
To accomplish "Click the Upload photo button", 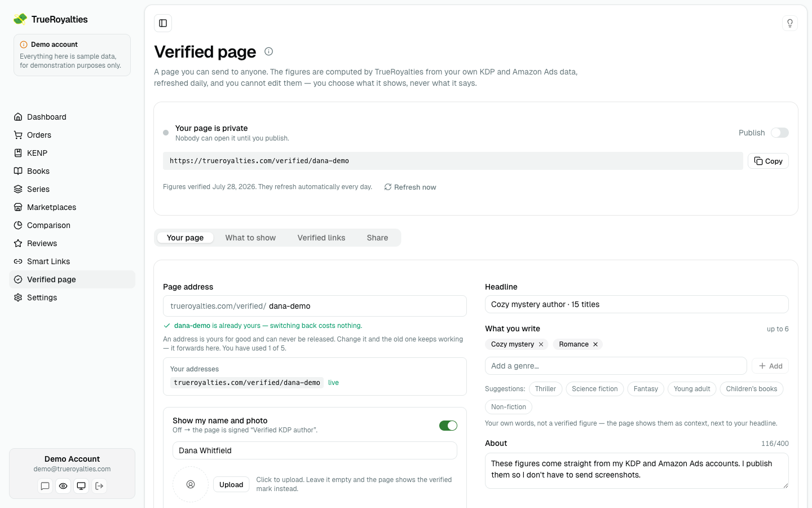I will point(231,484).
